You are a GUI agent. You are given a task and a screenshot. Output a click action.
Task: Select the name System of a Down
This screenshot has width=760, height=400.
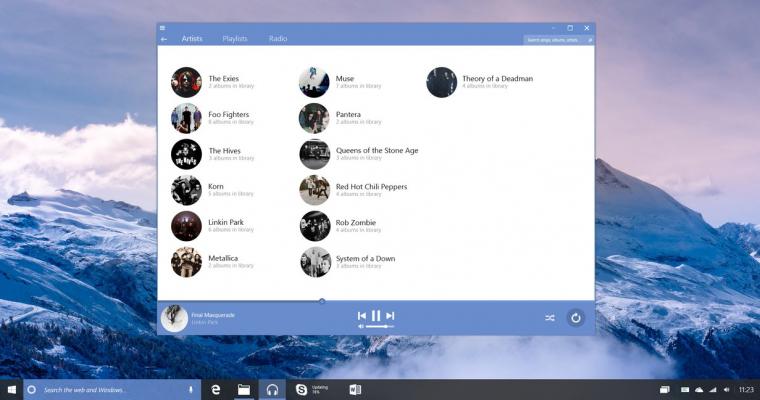pos(365,258)
